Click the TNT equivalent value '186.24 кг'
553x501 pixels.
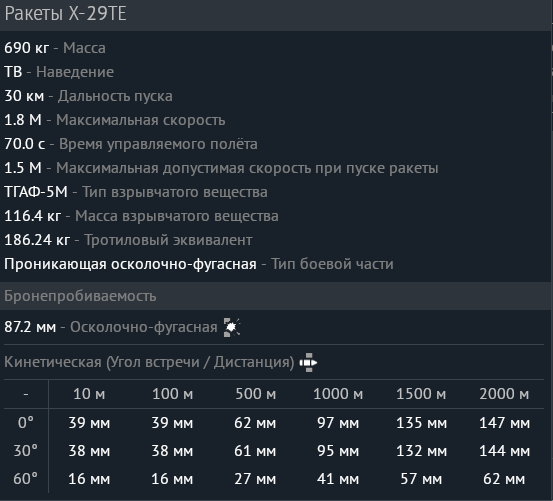(x=37, y=240)
